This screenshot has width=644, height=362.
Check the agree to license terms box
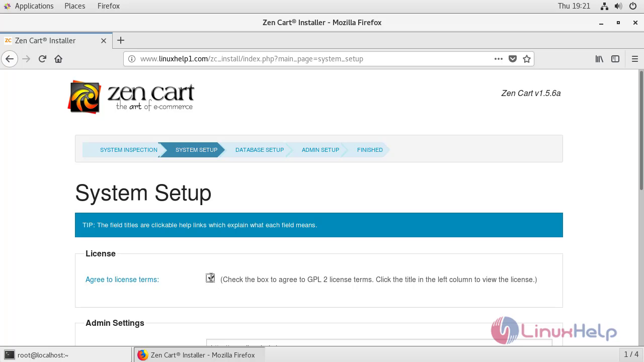(x=210, y=278)
